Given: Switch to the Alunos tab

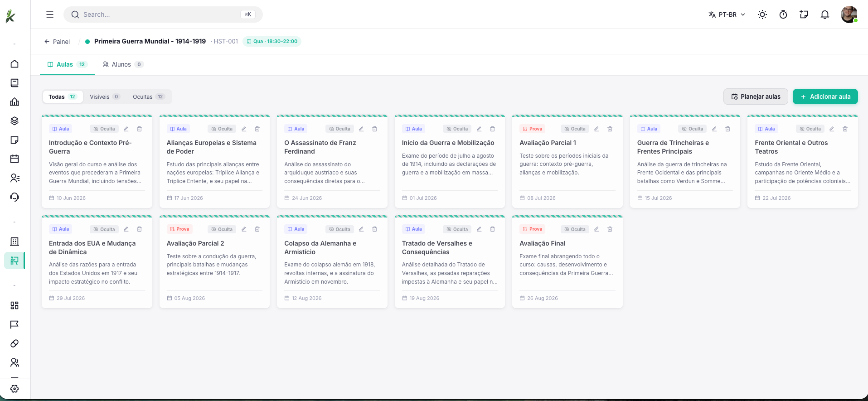Looking at the screenshot, I should (123, 64).
